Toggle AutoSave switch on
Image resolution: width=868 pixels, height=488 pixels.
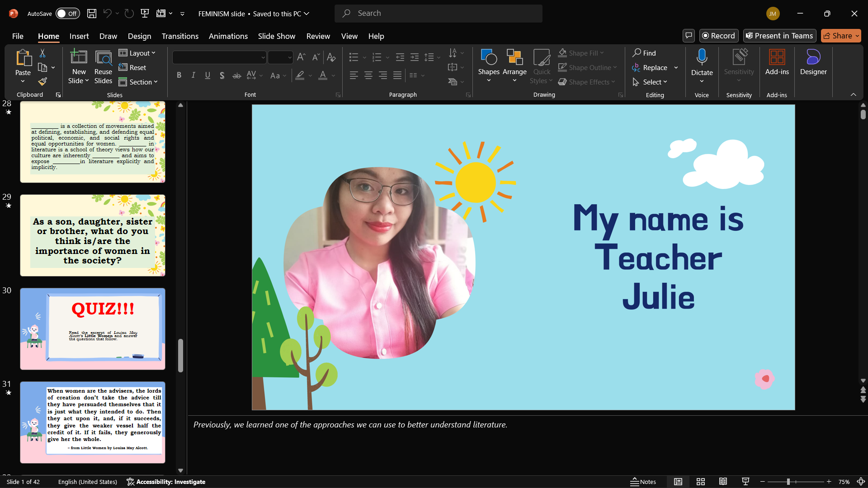pyautogui.click(x=67, y=14)
